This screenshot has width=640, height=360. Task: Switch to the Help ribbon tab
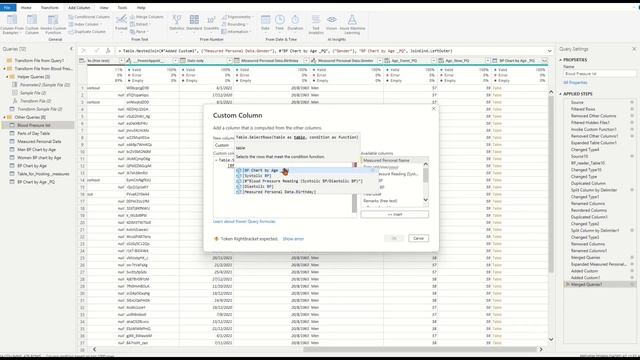(141, 7)
